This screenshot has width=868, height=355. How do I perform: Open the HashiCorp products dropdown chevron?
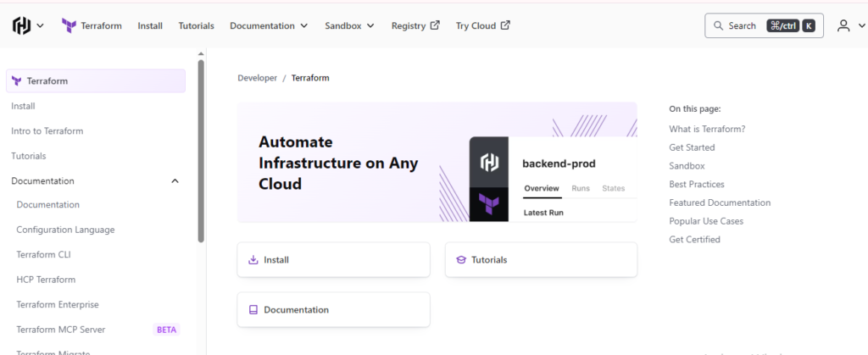click(40, 25)
